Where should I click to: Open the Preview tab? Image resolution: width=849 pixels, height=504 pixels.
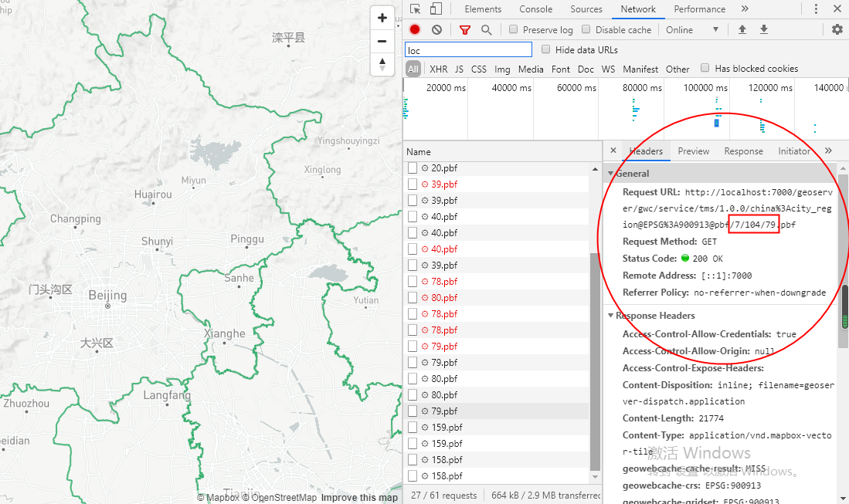coord(694,151)
